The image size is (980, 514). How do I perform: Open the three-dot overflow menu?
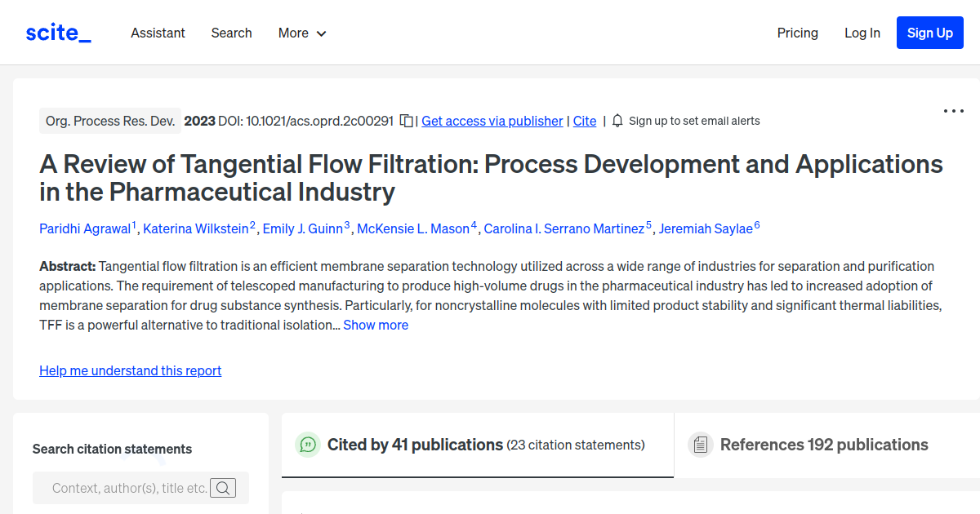click(x=953, y=110)
